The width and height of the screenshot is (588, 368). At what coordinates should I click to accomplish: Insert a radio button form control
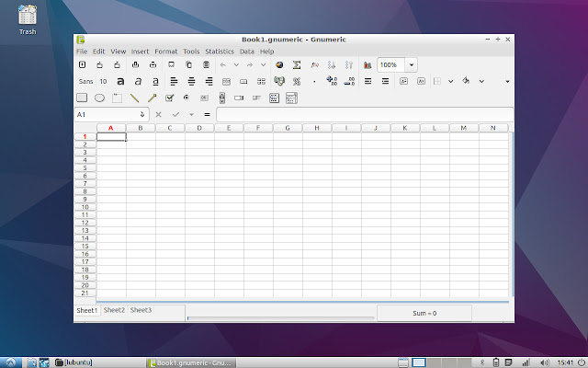click(187, 98)
